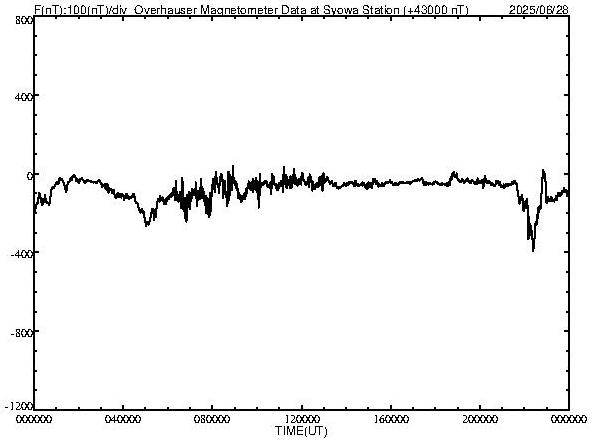Click the -800 y-axis label

point(22,333)
